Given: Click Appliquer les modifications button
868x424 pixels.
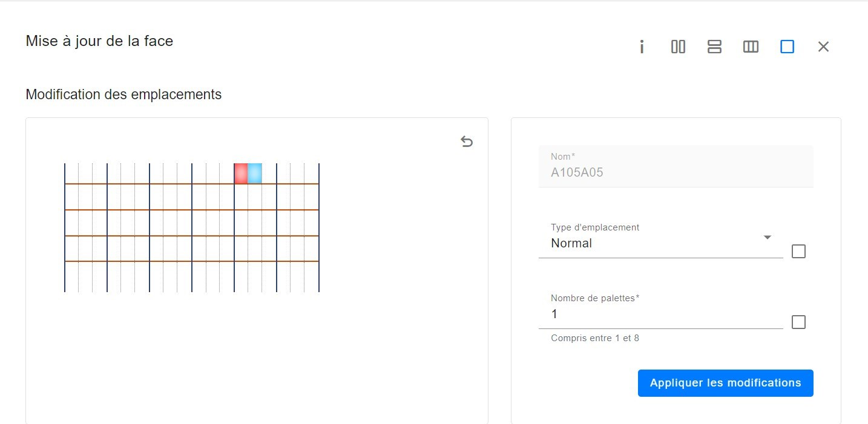Looking at the screenshot, I should point(725,383).
